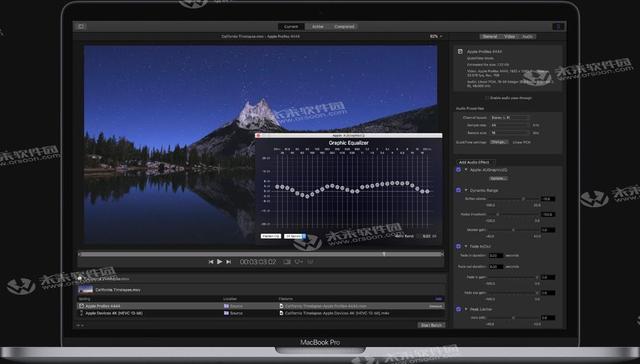This screenshot has height=364, width=640.
Task: Click the Start Batch button
Action: (431, 325)
